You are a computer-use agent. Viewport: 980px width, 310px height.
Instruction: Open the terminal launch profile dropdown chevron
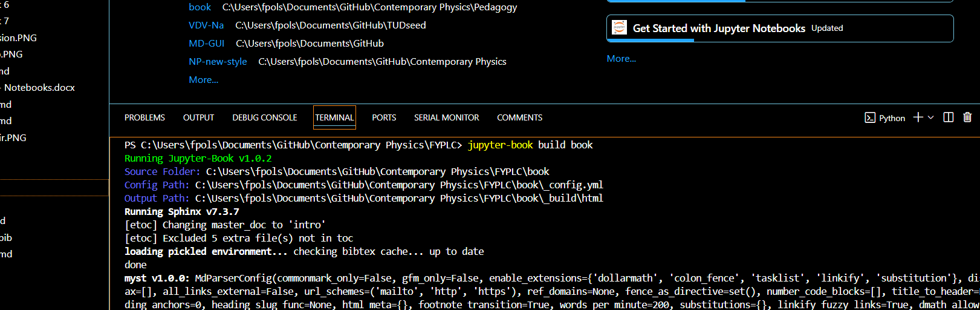tap(930, 117)
